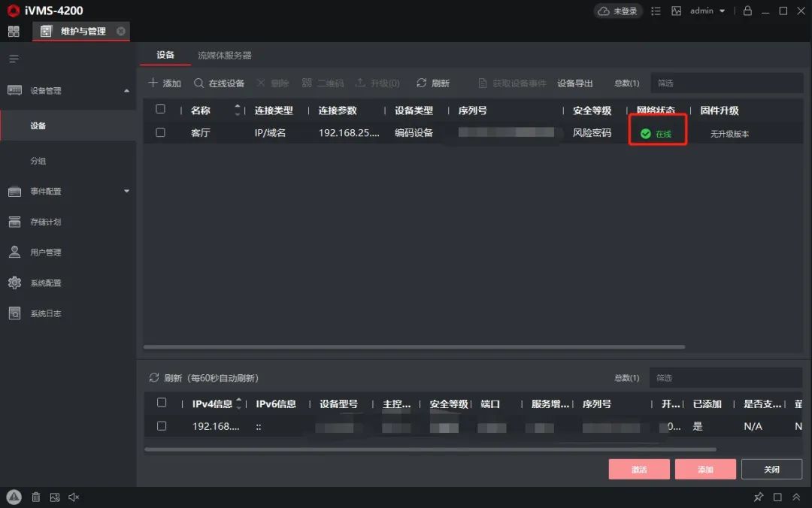Viewport: 812px width, 508px height.
Task: Select the 客厅 device row checkbox
Action: pyautogui.click(x=160, y=133)
